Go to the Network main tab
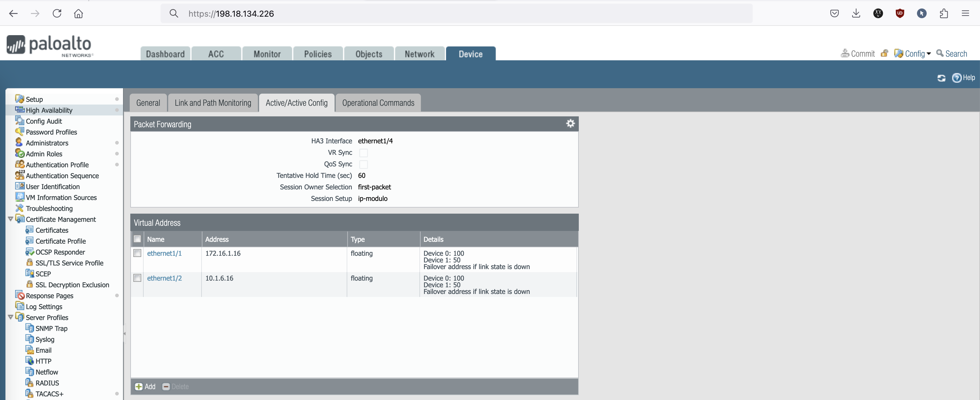The height and width of the screenshot is (400, 980). click(419, 54)
